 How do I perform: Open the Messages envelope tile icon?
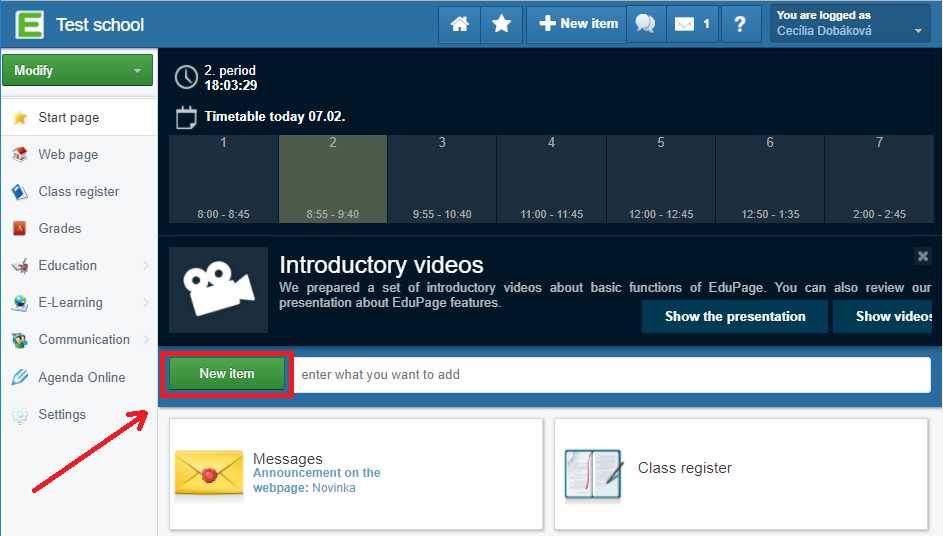click(209, 474)
